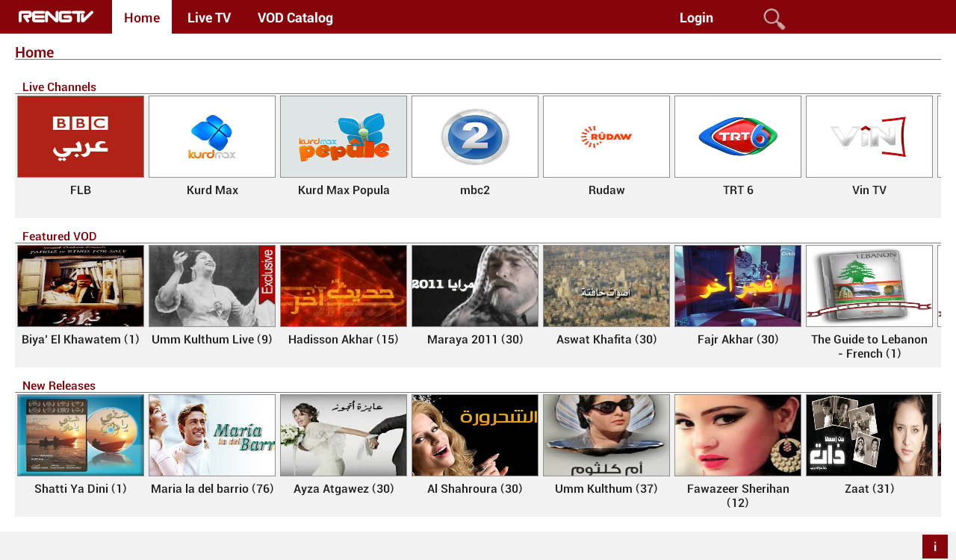The width and height of the screenshot is (956, 560).
Task: Click the Live Channels section heading
Action: 59,87
